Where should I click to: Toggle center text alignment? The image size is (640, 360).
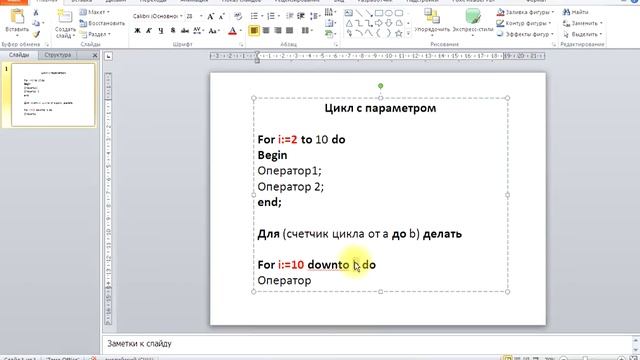(266, 31)
